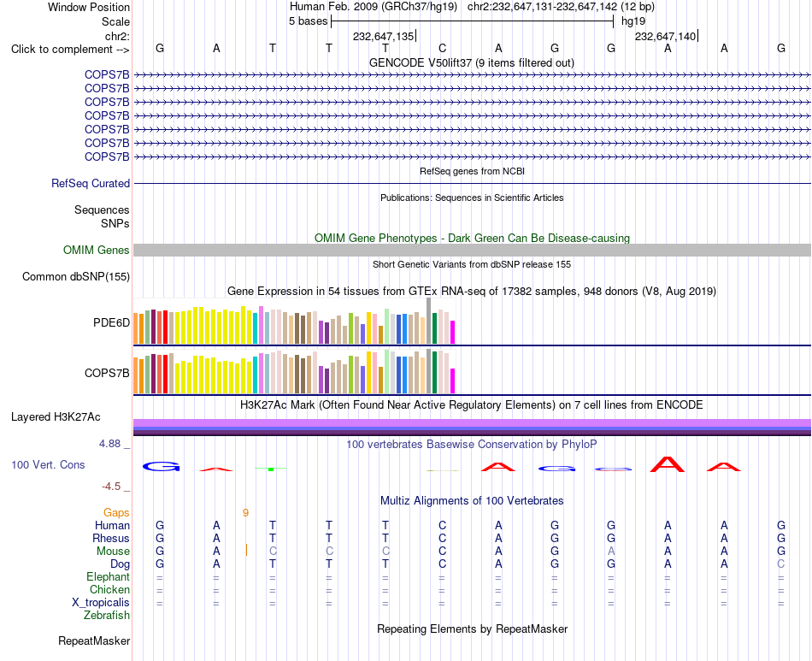
Task: Click the 'OMIM Genes' side label
Action: point(96,250)
